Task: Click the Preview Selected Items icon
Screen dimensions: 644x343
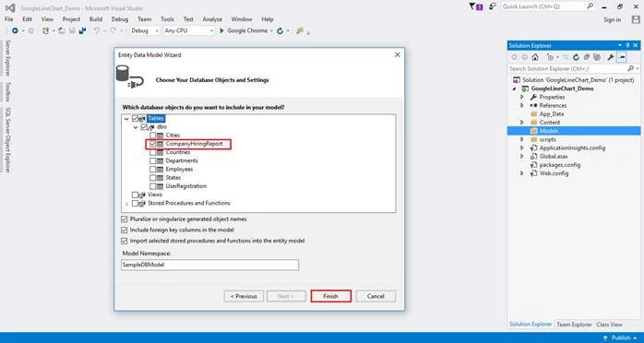Action: click(x=622, y=57)
